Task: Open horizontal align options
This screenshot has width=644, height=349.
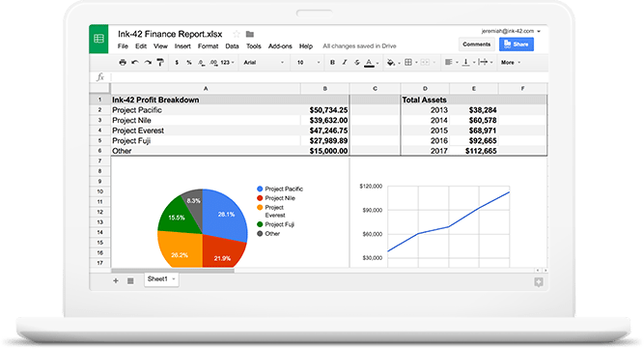Action: (x=451, y=63)
